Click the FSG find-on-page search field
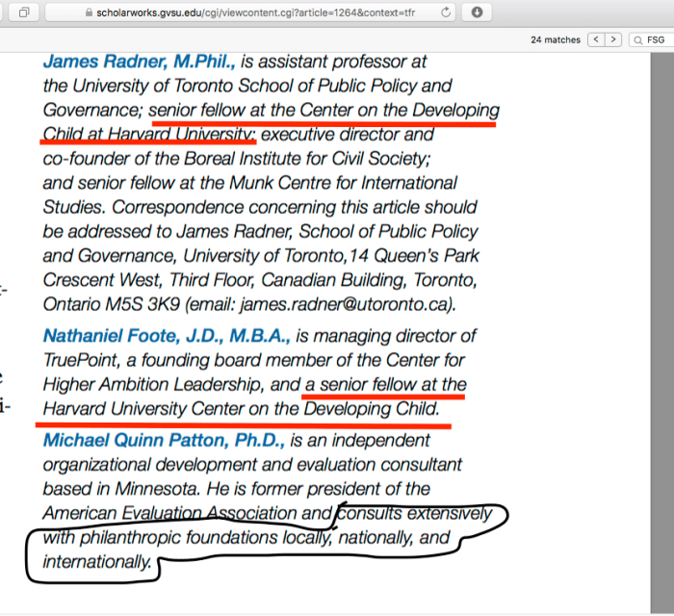This screenshot has height=616, width=674. coord(657,39)
